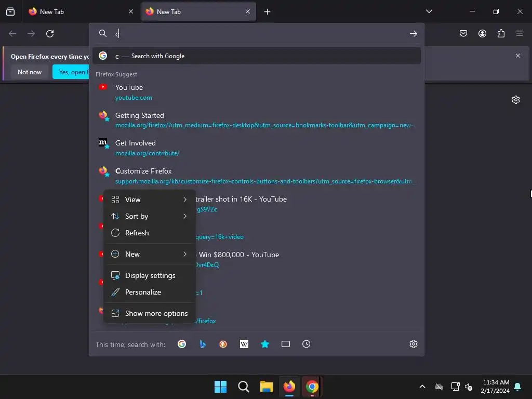Open Google Chrome from the taskbar
532x399 pixels.
tap(312, 387)
